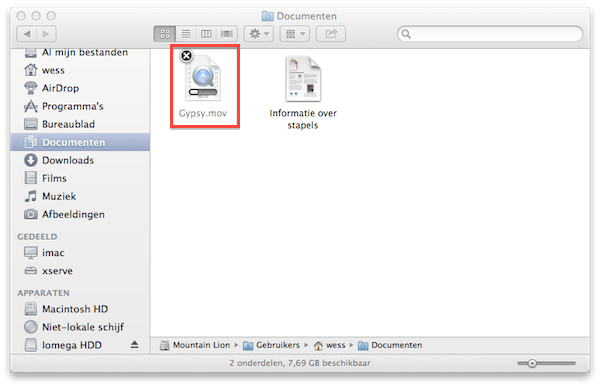Open the arrange items dropdown

click(x=295, y=34)
